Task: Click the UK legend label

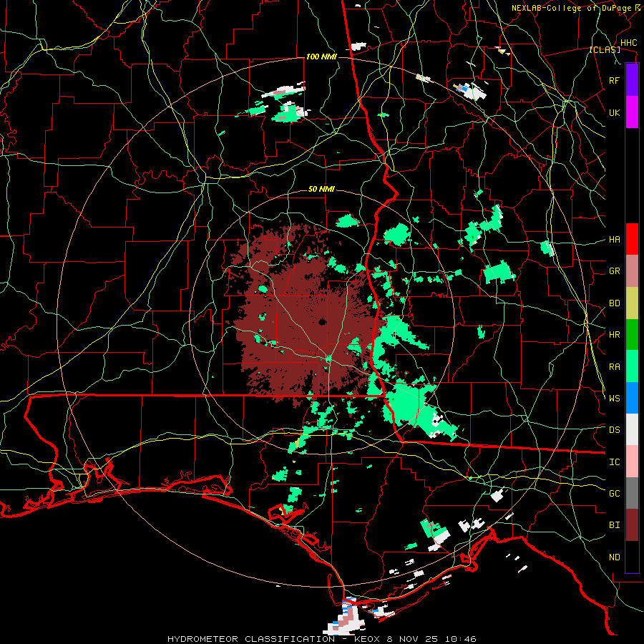Action: pos(614,112)
